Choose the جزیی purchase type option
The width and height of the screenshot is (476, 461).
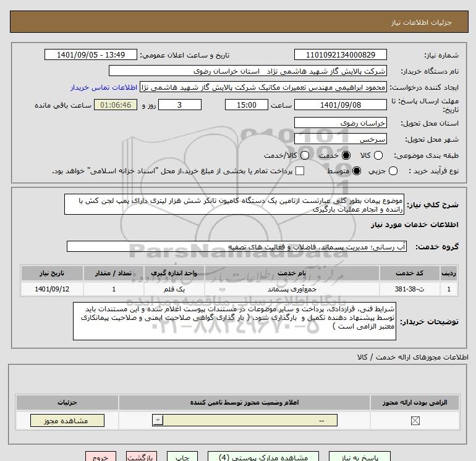coord(393,171)
